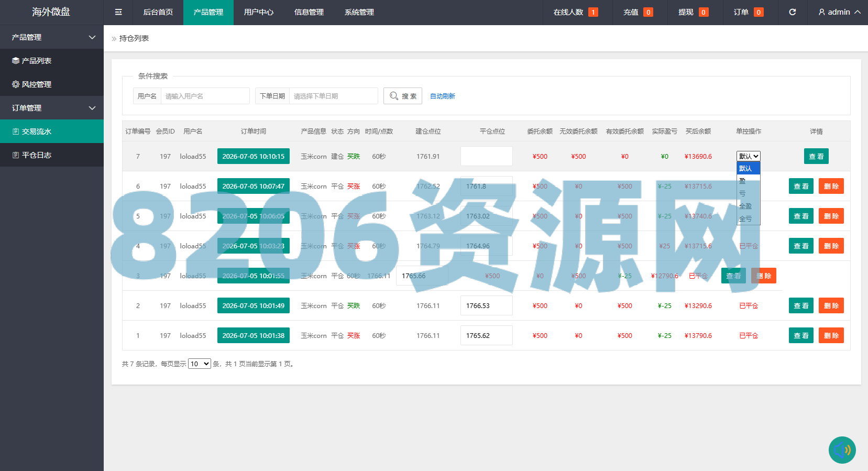Image resolution: width=868 pixels, height=471 pixels.
Task: Open 风控管理 via its gear icon
Action: [x=16, y=84]
